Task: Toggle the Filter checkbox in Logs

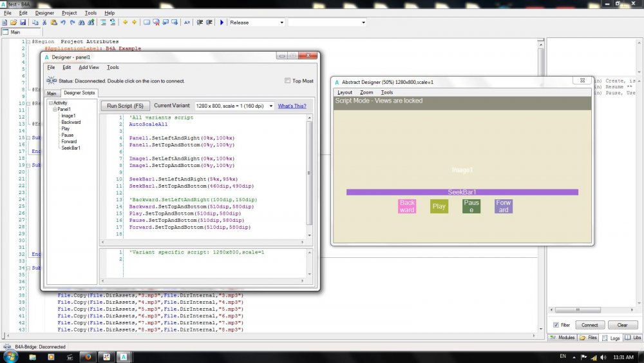Action: click(556, 325)
